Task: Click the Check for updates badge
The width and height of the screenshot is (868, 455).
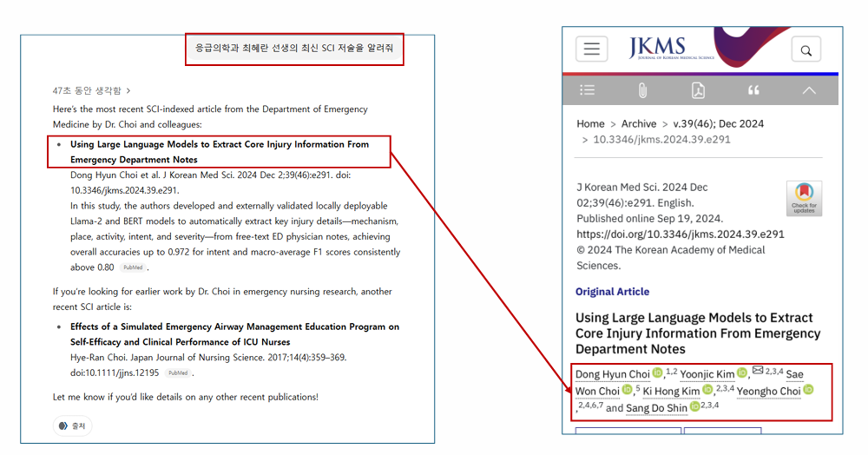Action: tap(804, 198)
